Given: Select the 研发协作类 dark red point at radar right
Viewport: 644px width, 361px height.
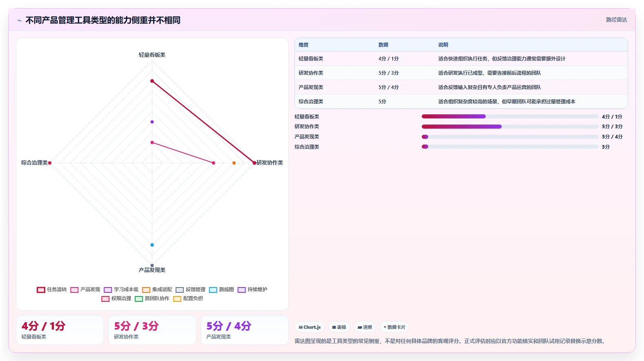Looking at the screenshot, I should (x=255, y=163).
